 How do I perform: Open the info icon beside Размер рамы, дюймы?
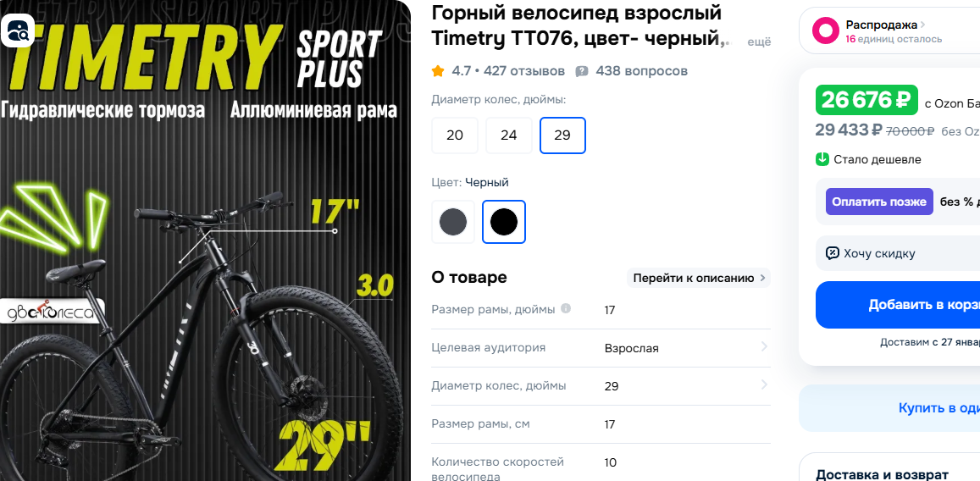point(566,308)
